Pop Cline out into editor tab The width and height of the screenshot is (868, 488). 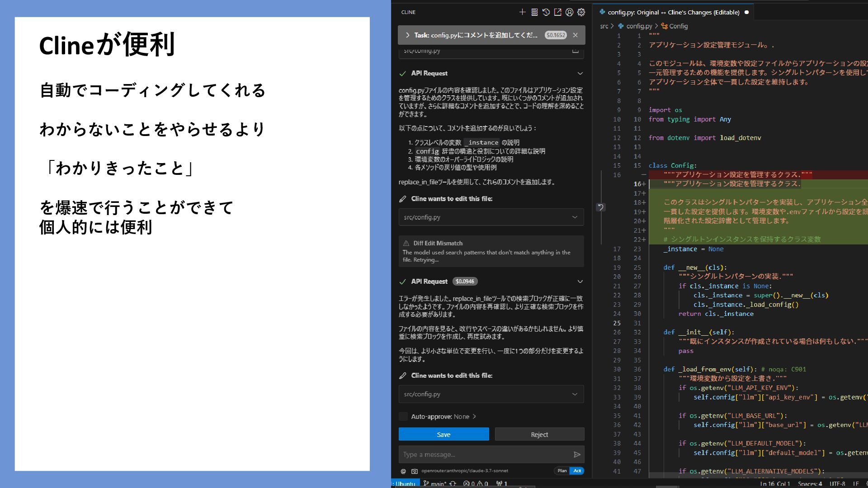point(558,12)
